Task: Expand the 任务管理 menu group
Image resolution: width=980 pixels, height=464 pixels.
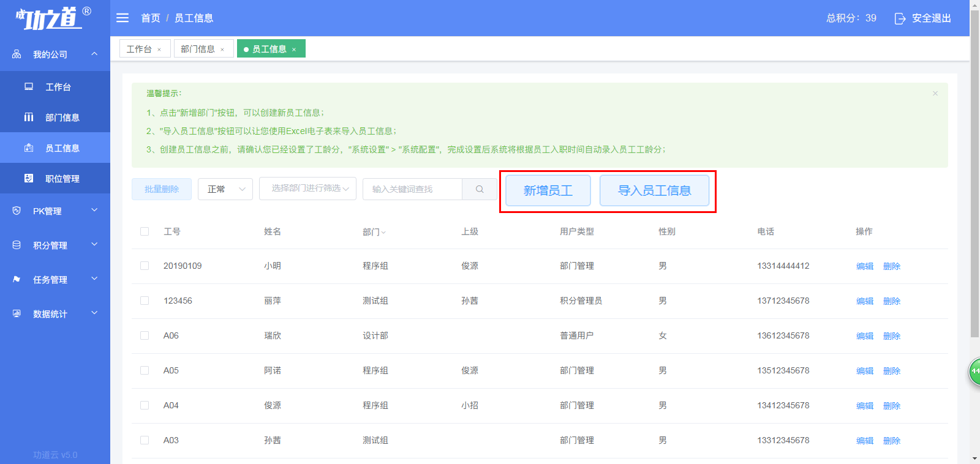Action: click(x=94, y=279)
